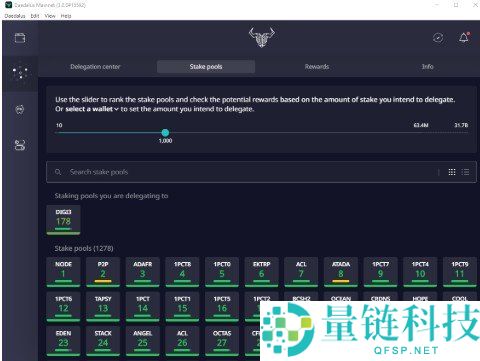Check the network sync status icon
Image resolution: width=480 pixels, height=361 pixels.
(x=438, y=38)
